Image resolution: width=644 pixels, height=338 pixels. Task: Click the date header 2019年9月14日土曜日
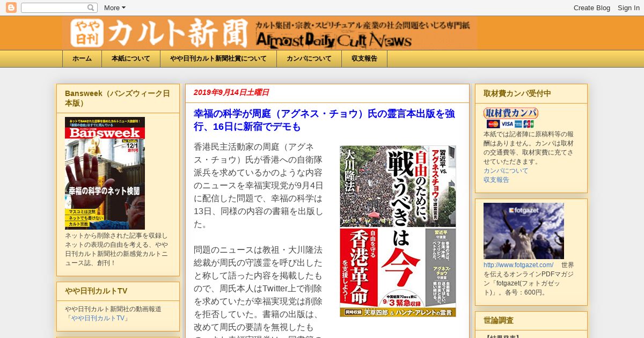231,92
